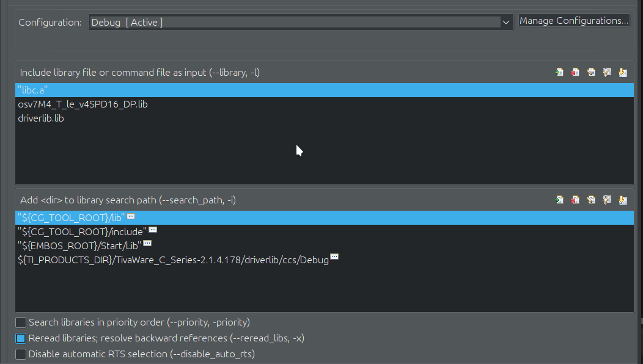Add a new library search path directory

(x=559, y=200)
